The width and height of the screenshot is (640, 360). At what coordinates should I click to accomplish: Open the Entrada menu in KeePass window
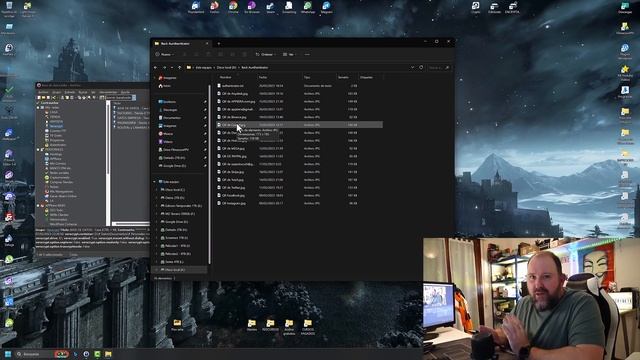coord(70,92)
